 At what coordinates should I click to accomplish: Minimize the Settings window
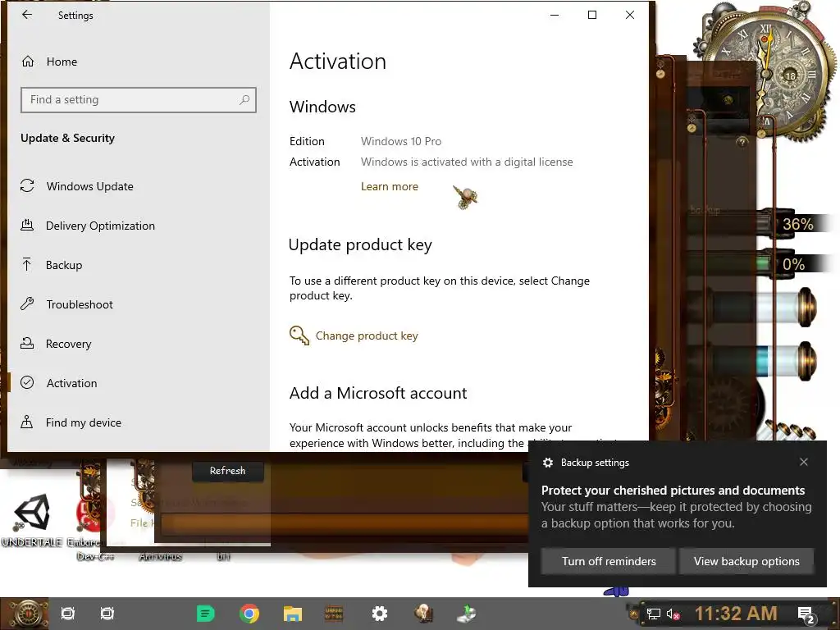(x=555, y=15)
